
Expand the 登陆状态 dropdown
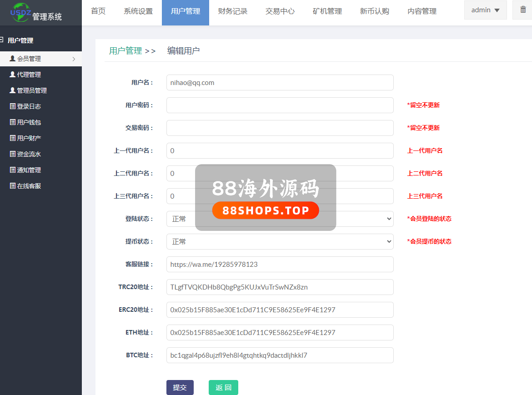pyautogui.click(x=280, y=219)
